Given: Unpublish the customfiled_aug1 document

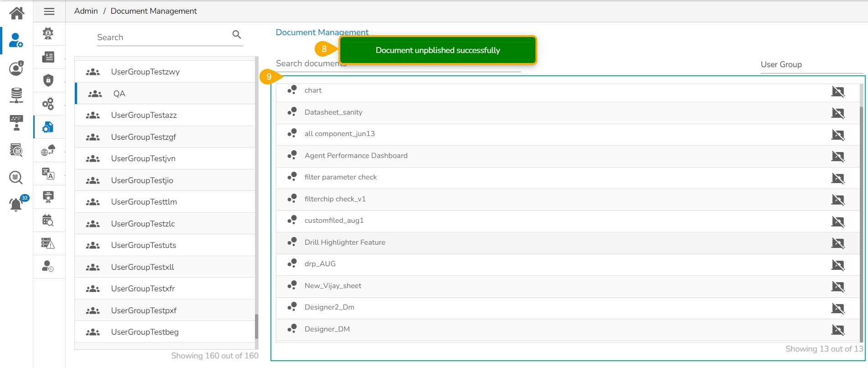Looking at the screenshot, I should 838,221.
